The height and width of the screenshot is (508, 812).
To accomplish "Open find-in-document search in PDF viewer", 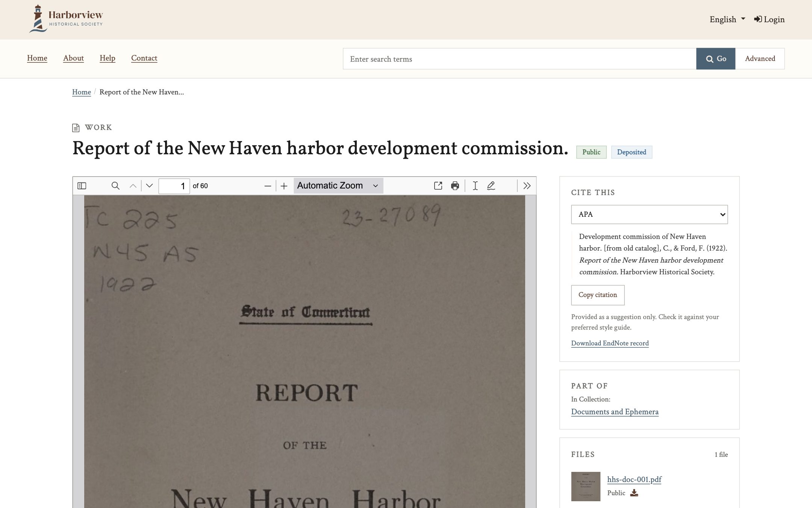I will point(115,186).
